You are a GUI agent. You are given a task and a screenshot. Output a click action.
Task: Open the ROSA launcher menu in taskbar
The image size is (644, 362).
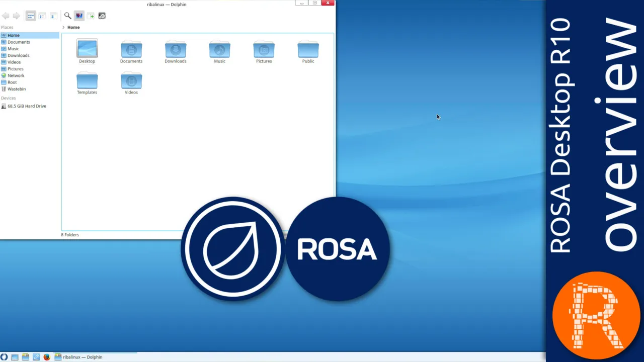coord(4,357)
